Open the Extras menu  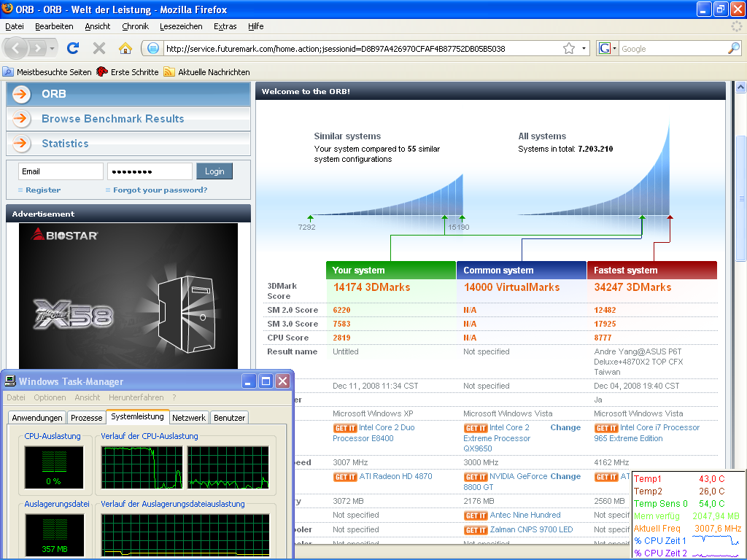225,26
